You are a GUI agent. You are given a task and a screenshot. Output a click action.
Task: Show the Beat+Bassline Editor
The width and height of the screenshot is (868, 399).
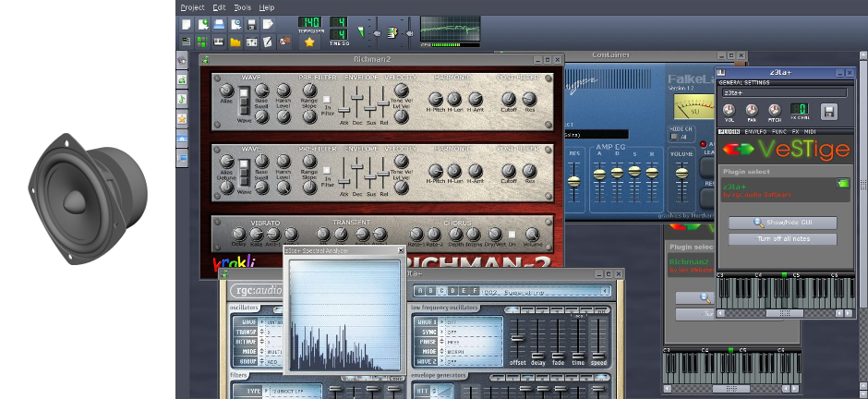pos(202,42)
